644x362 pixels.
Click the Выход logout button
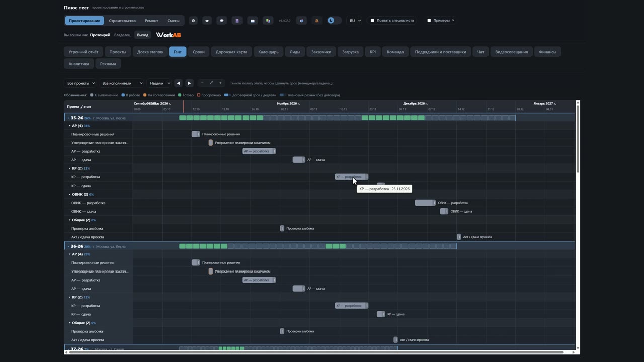(143, 35)
